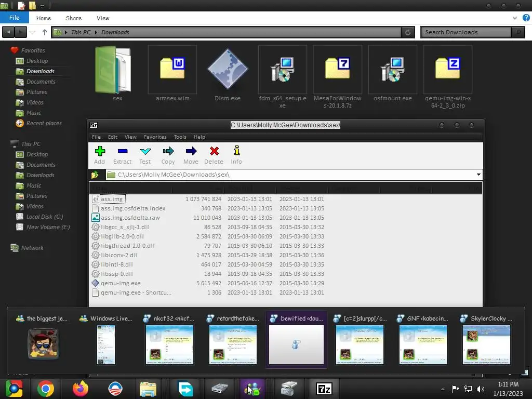Click the 7z taskbar icon

pyautogui.click(x=324, y=389)
